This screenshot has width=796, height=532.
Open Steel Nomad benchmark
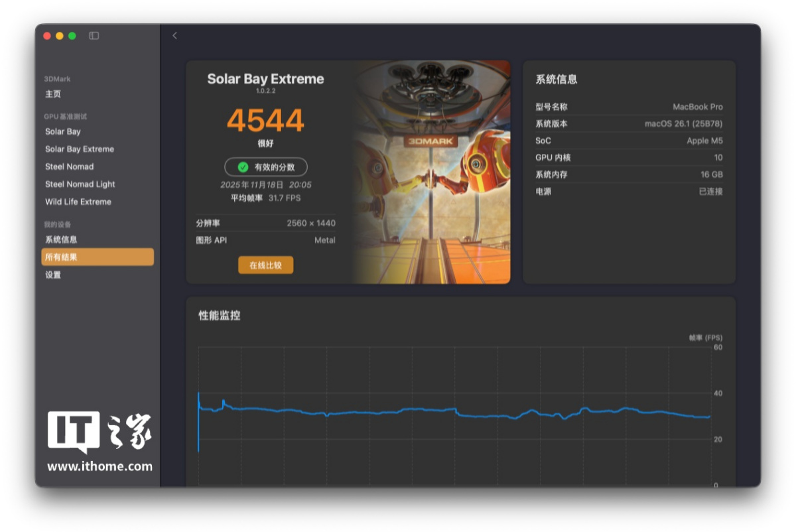[x=70, y=166]
